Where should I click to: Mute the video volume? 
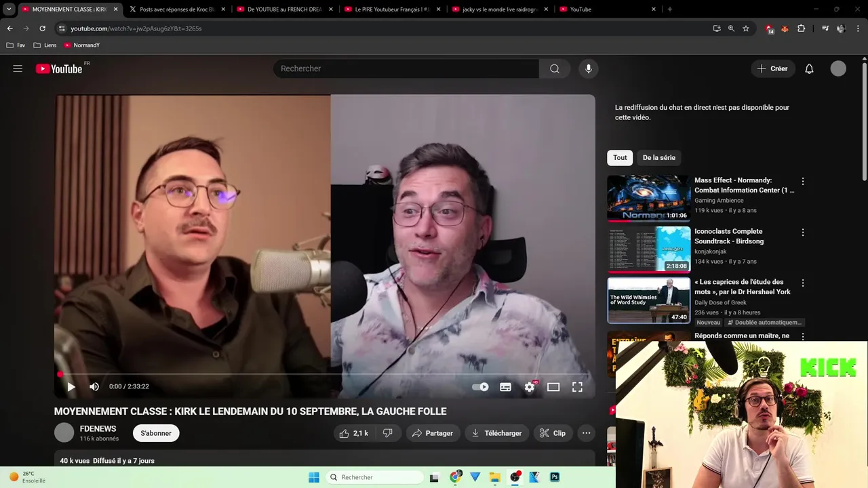94,387
